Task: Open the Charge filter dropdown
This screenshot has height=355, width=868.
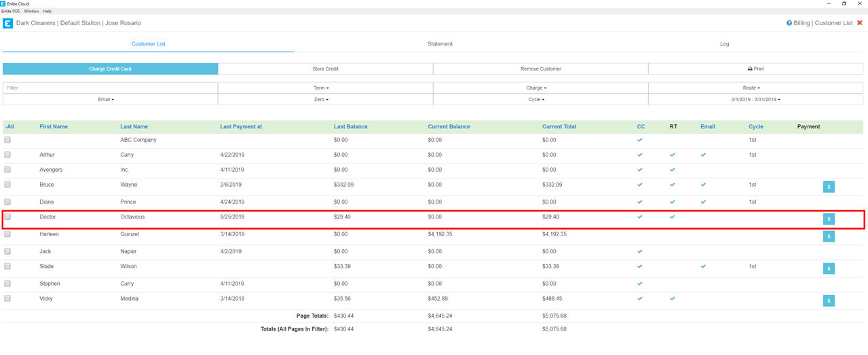Action: [540, 88]
